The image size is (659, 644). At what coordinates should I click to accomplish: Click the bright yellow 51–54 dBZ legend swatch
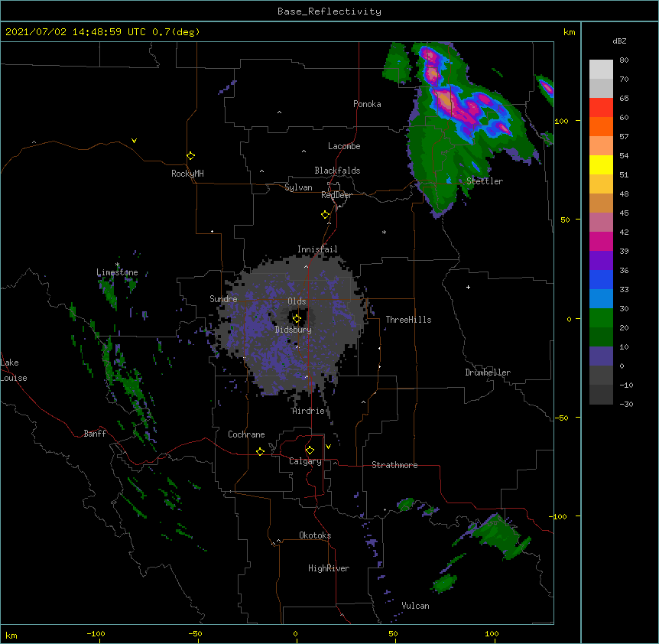[x=601, y=164]
